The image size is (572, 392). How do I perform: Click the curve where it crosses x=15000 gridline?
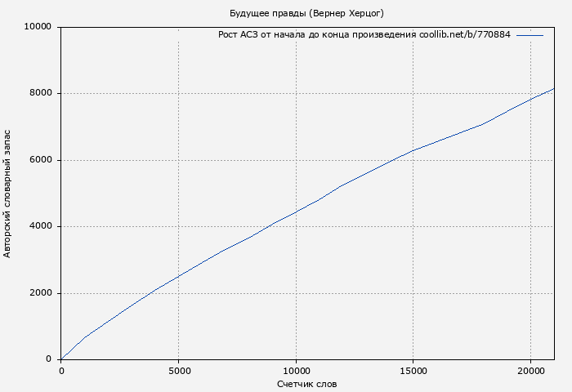tap(413, 150)
